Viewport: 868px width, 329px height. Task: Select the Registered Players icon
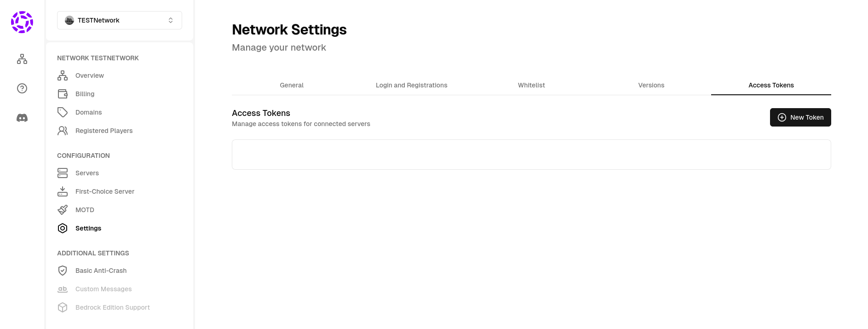pyautogui.click(x=63, y=131)
